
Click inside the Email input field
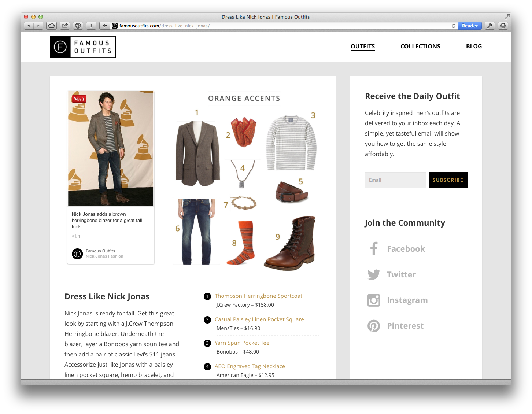396,180
